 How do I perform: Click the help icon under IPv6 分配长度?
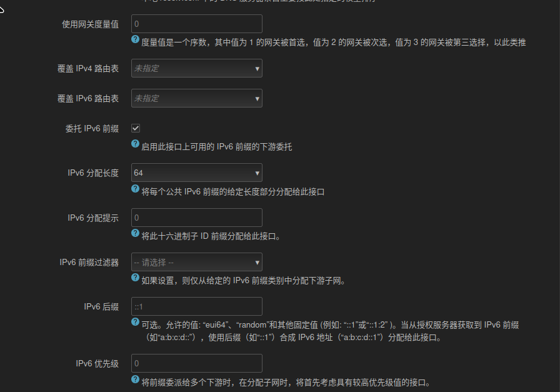(135, 188)
